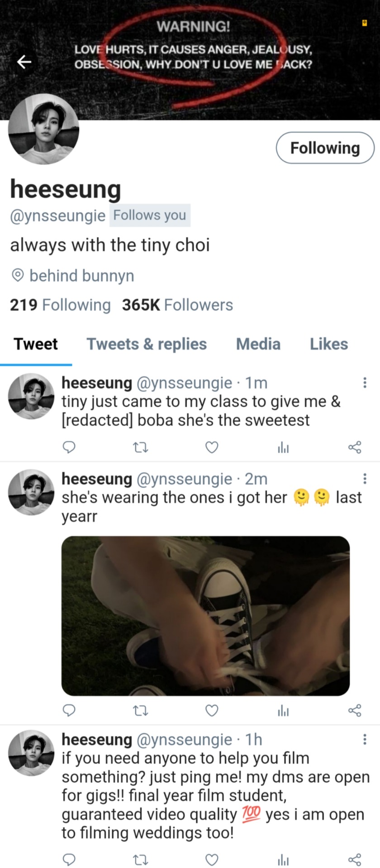Open more options on film gigs tweet
Image resolution: width=380 pixels, height=868 pixels.
[x=365, y=740]
